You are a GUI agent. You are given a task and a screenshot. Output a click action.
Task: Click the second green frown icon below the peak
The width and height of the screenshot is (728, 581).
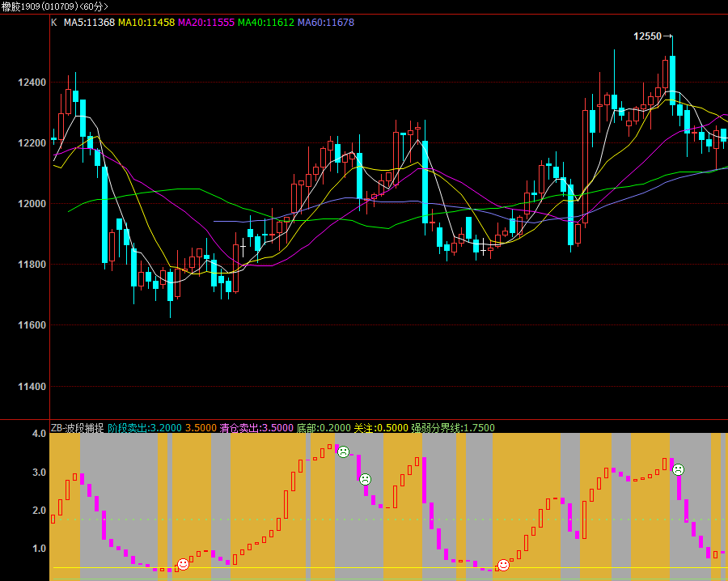click(366, 479)
